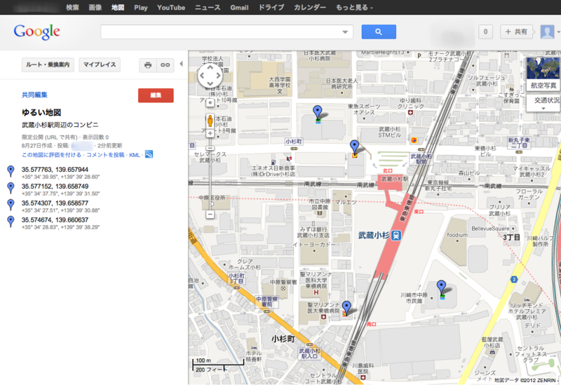
Task: Click the この地図に評価を付ける link
Action: (x=51, y=155)
